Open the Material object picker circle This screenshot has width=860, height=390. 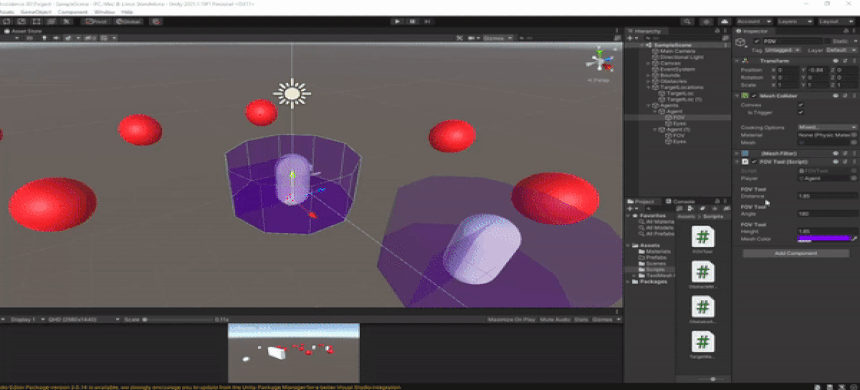pos(854,134)
